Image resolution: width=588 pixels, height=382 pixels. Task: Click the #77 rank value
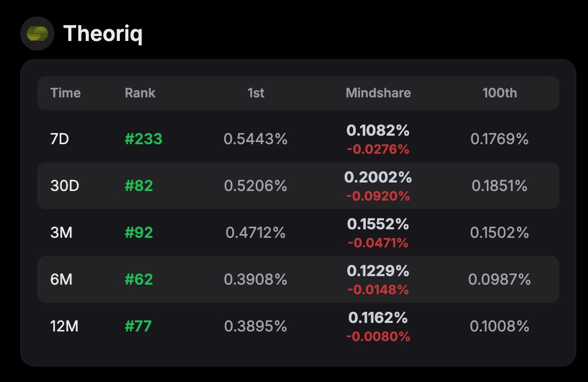pyautogui.click(x=138, y=326)
